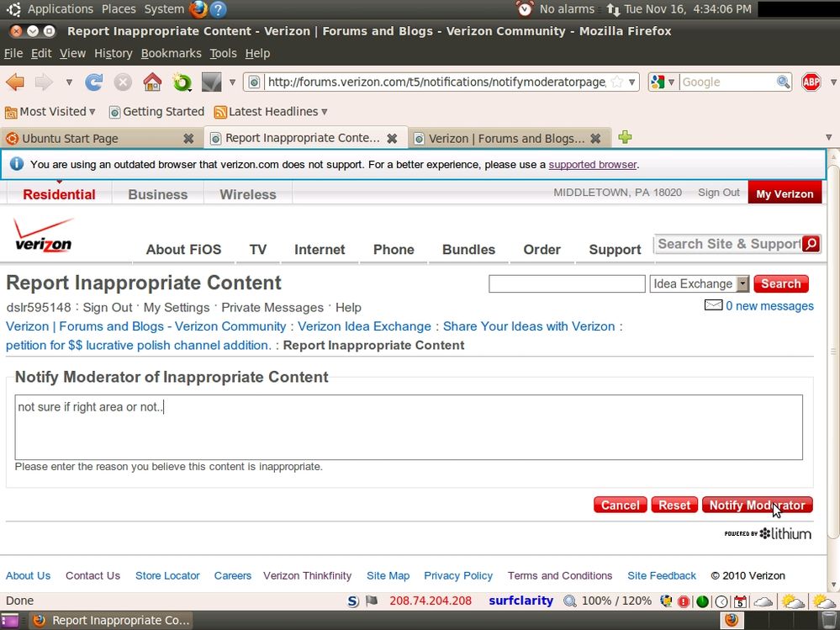Click the green power status bar icon
The width and height of the screenshot is (840, 630).
click(x=702, y=601)
